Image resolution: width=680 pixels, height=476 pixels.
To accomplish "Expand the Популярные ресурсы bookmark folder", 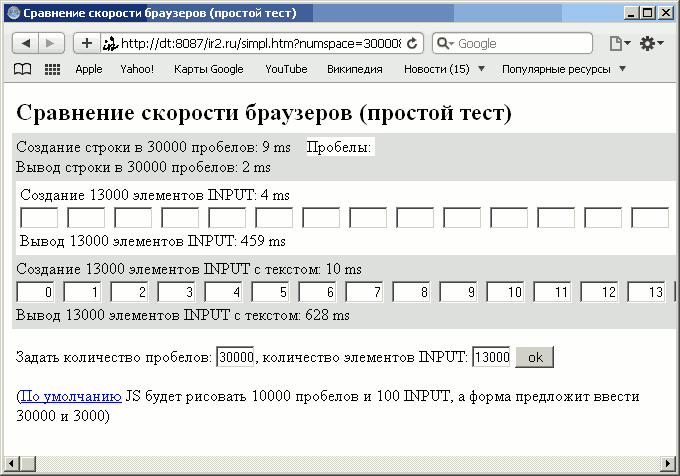I will (x=564, y=69).
